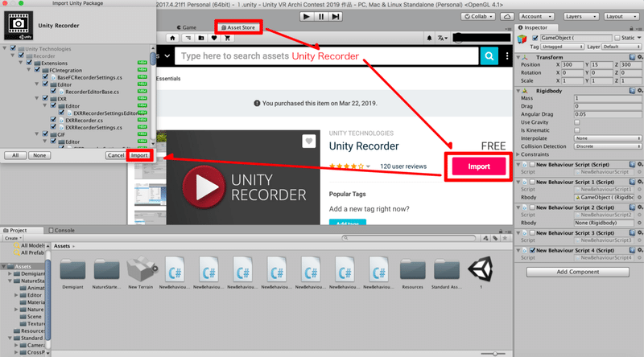Toggle New Behaviour Script 4 enabled checkbox
This screenshot has height=357, width=644.
coord(532,250)
